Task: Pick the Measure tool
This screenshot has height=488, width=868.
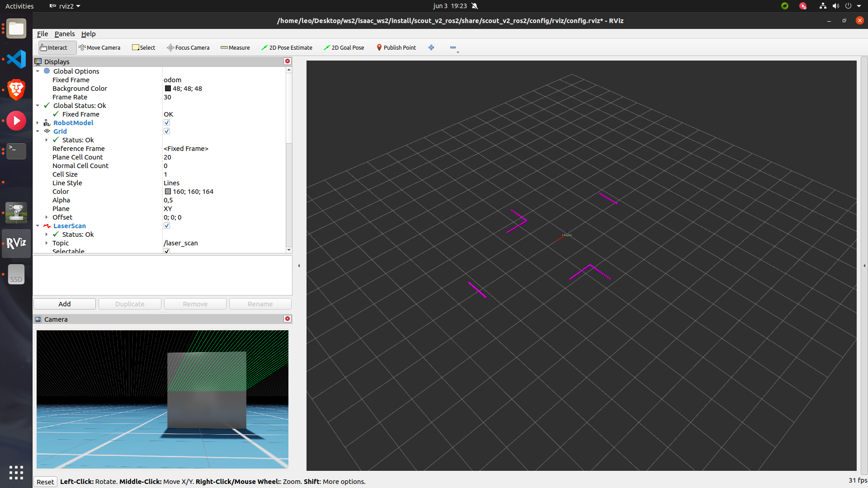Action: pyautogui.click(x=235, y=47)
